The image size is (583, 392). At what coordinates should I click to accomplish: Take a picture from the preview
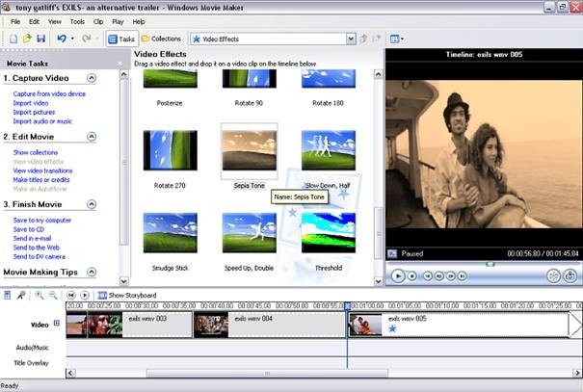(570, 276)
